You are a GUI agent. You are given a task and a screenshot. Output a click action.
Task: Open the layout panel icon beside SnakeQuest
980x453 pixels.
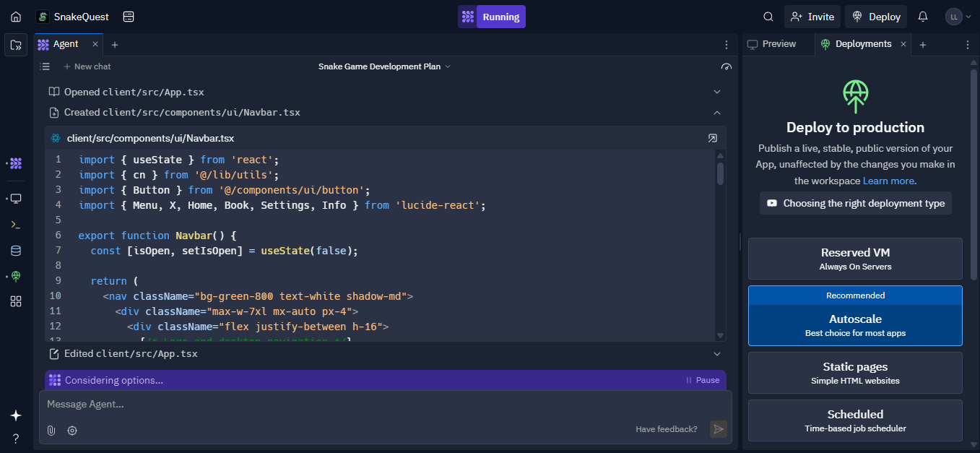tap(129, 17)
